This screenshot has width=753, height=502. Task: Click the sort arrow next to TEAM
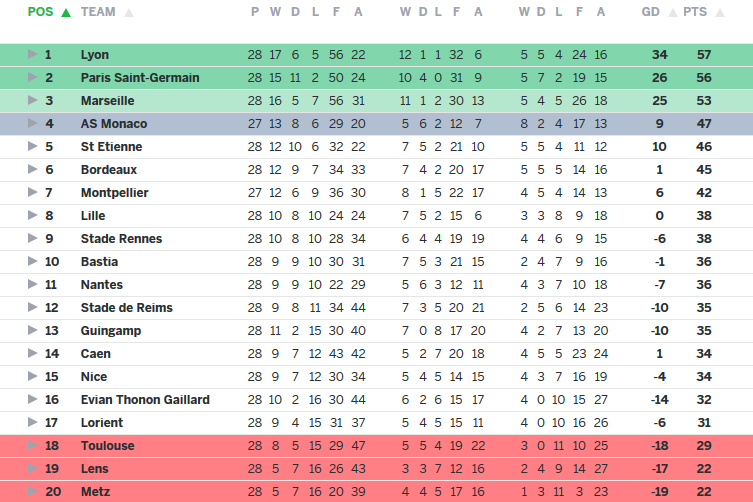(129, 13)
